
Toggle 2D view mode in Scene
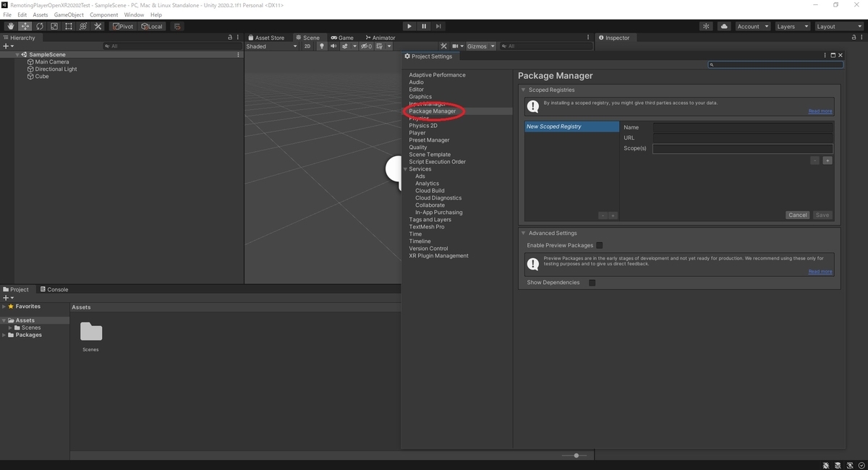[x=307, y=46]
